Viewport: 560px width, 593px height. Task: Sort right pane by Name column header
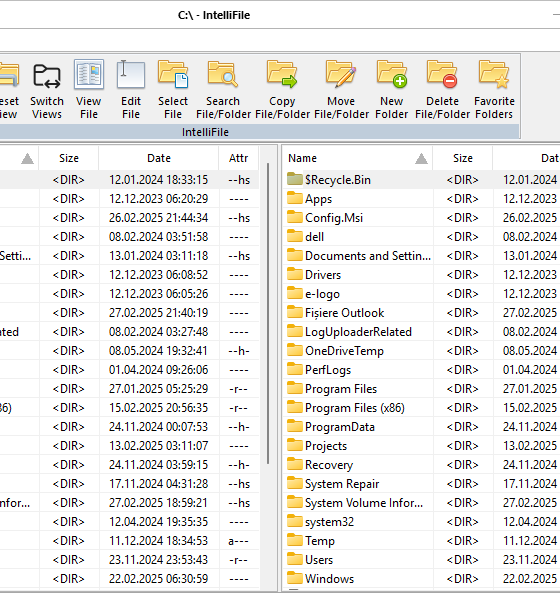coord(357,158)
